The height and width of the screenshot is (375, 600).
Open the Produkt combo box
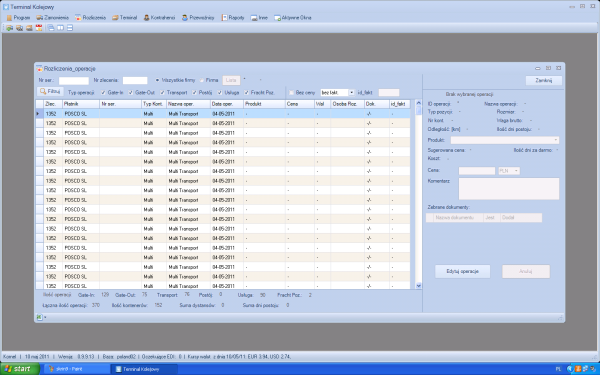click(x=505, y=140)
